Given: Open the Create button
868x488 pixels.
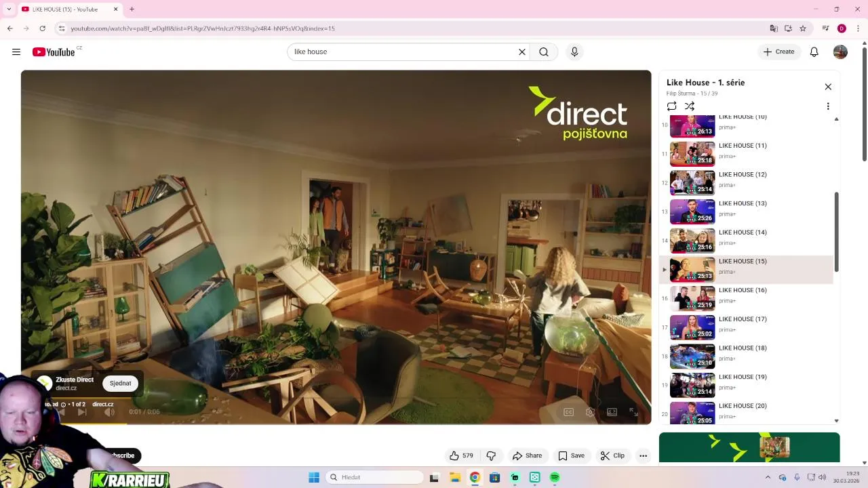Looking at the screenshot, I should (778, 52).
